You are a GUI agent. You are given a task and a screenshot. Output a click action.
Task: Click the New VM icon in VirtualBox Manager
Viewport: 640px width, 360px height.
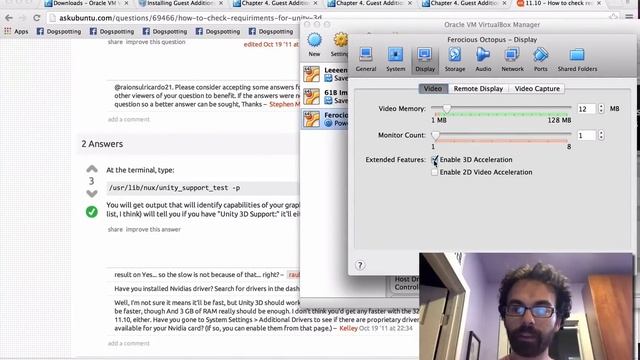tap(314, 44)
